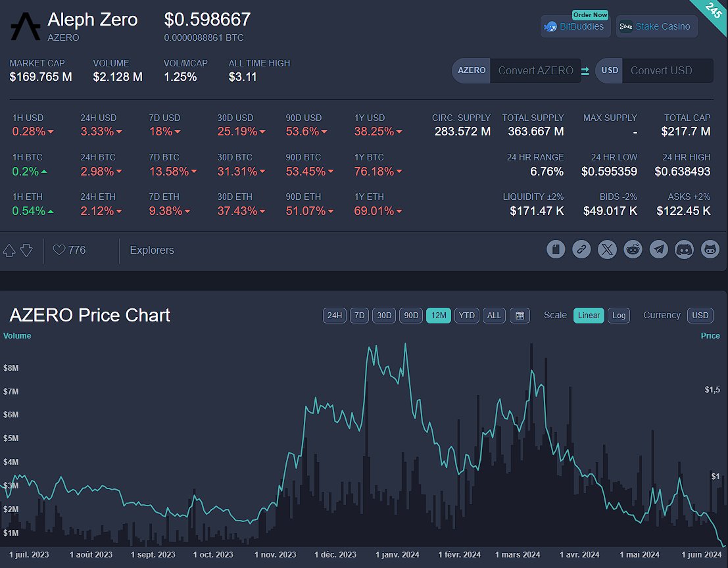
Task: Downvote the coin with the down arrow
Action: (x=26, y=250)
